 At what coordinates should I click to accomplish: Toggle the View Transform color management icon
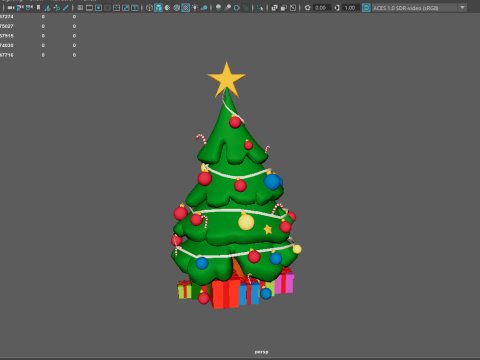click(366, 8)
